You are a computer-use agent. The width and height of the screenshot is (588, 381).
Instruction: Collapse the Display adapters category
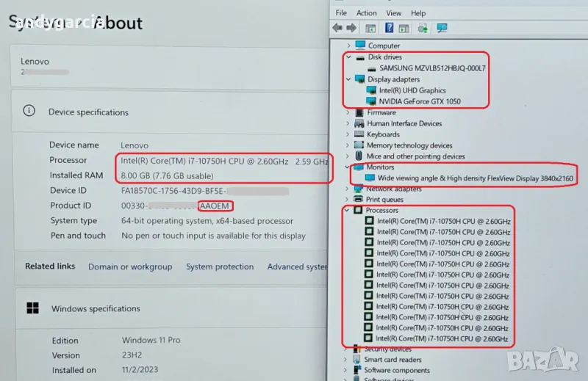point(348,79)
